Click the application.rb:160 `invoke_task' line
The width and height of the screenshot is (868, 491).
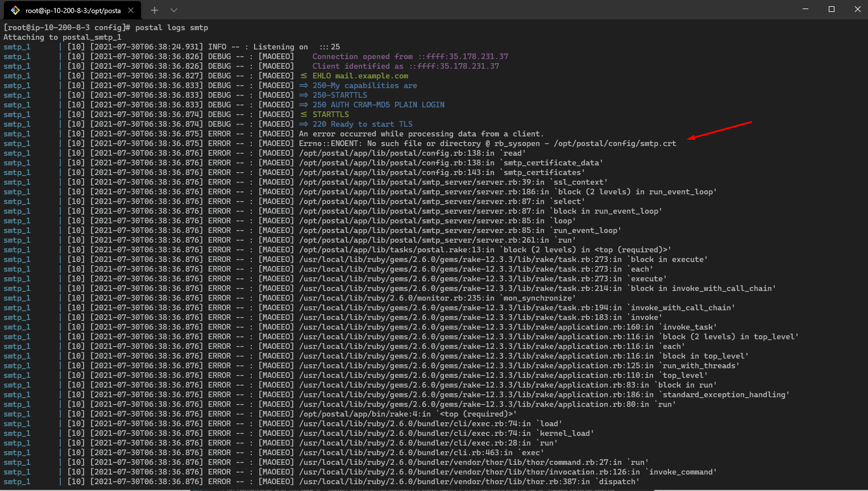[508, 327]
